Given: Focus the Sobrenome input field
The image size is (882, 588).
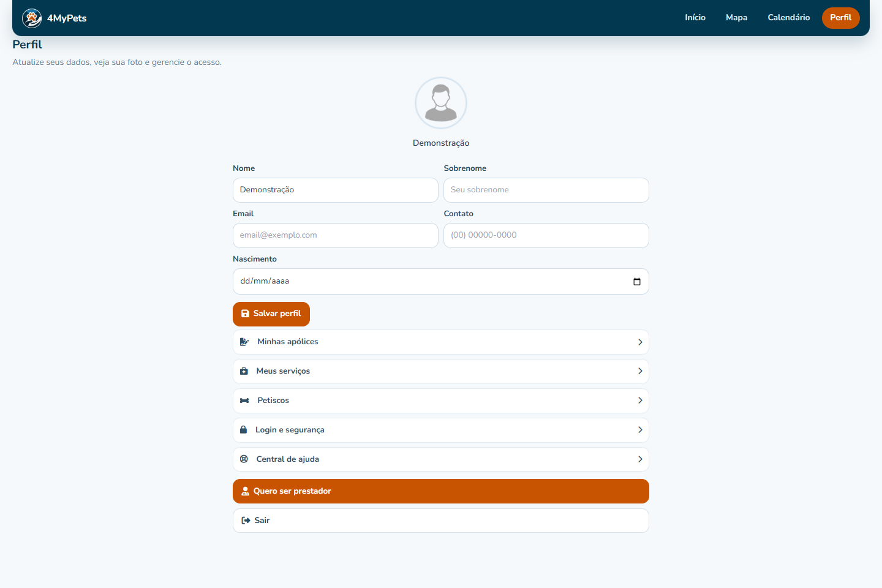Looking at the screenshot, I should [546, 190].
